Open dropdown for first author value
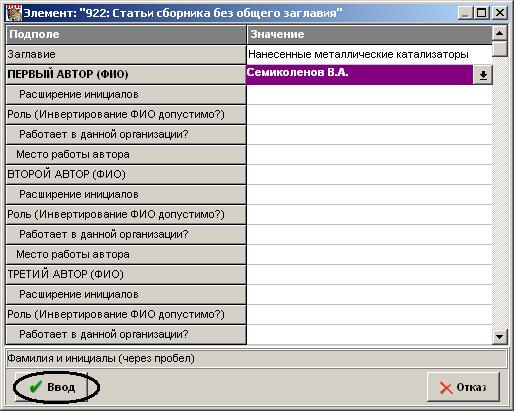This screenshot has height=411, width=514. pyautogui.click(x=483, y=75)
